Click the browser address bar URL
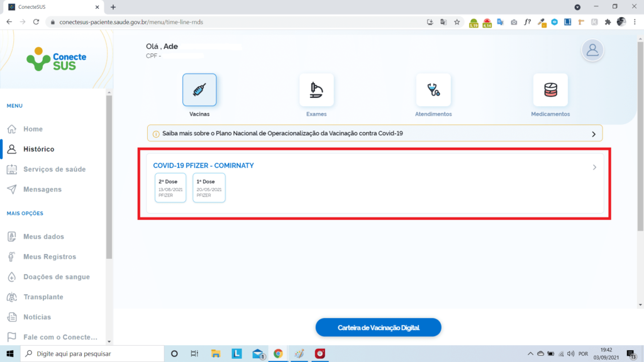Viewport: 644px width, 362px height. click(189, 22)
